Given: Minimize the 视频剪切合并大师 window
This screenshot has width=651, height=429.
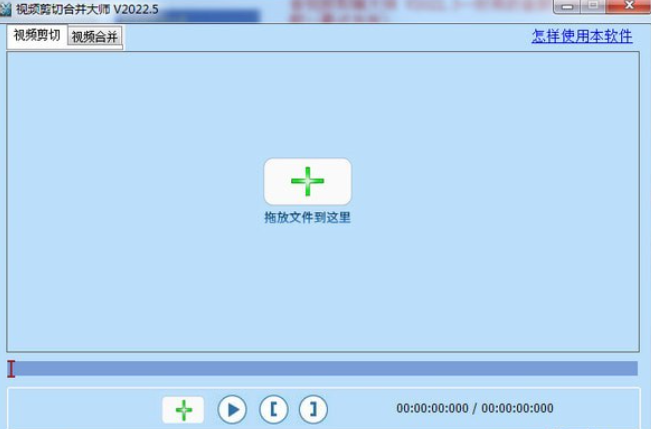Looking at the screenshot, I should 567,6.
